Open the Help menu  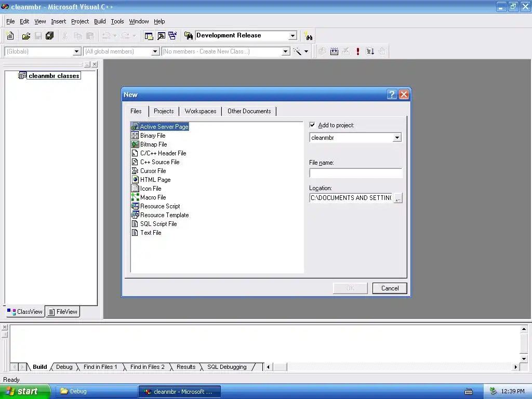(159, 21)
